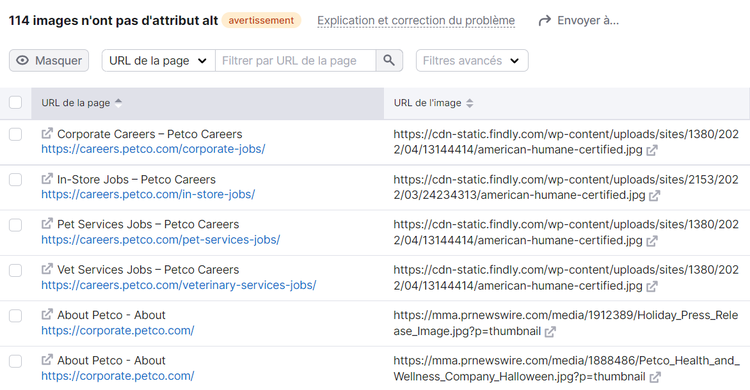Select the Petco_Health_and_Wellness_Company_Halloween image URL text
This screenshot has width=750, height=390.
566,368
